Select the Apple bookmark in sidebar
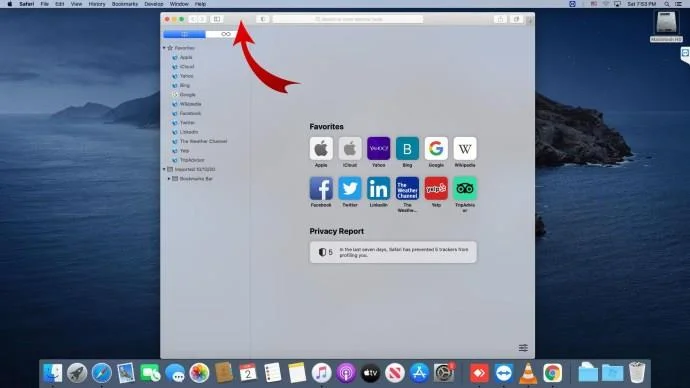This screenshot has width=690, height=388. pyautogui.click(x=182, y=57)
